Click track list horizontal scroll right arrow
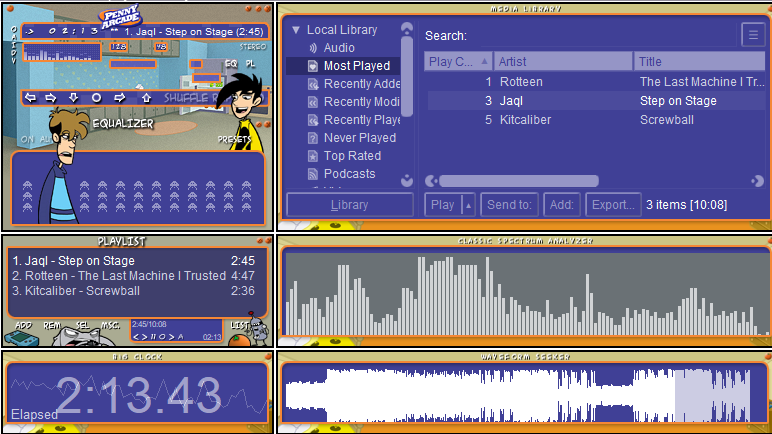This screenshot has width=772, height=434. point(758,181)
